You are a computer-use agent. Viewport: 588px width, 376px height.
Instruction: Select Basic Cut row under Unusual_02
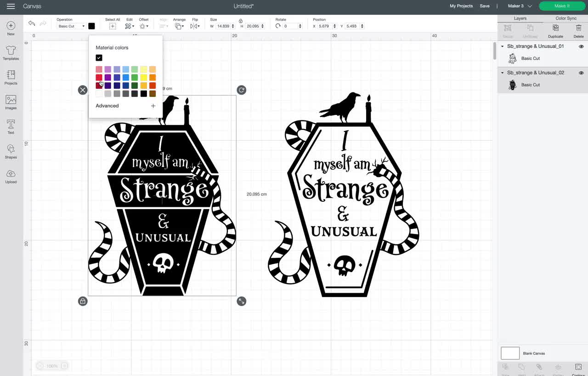click(542, 85)
